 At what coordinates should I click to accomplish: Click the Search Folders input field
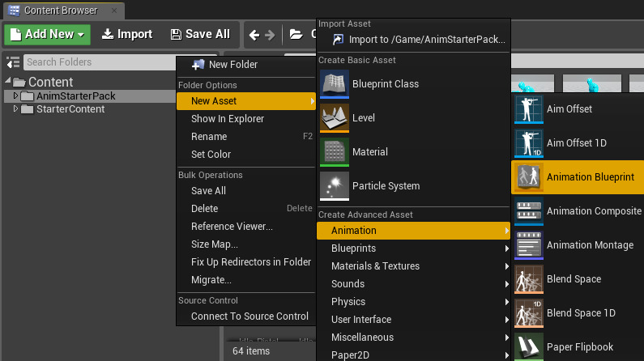[x=96, y=62]
